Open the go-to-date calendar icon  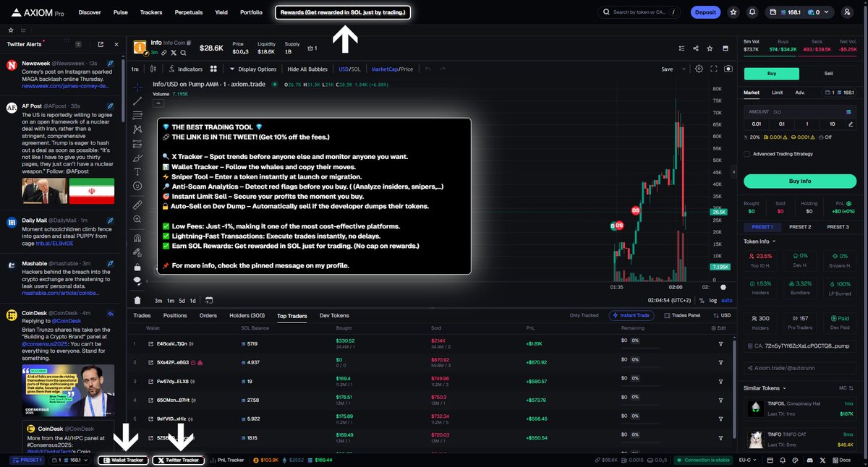tap(209, 300)
